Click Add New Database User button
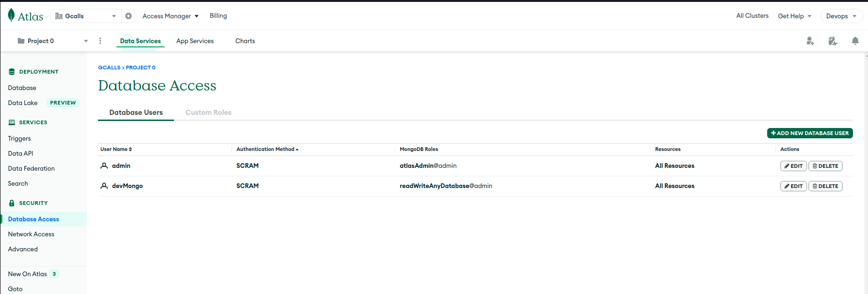 pyautogui.click(x=810, y=133)
